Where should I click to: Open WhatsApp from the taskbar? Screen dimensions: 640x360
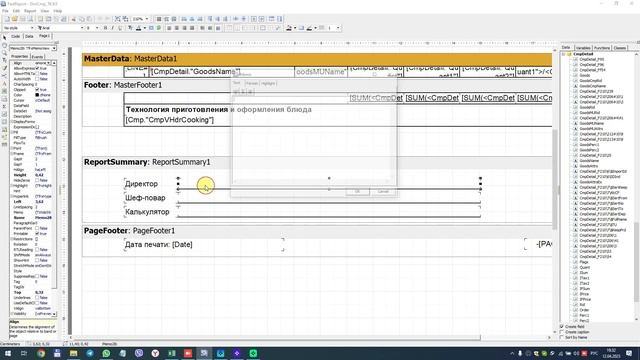pyautogui.click(x=106, y=353)
